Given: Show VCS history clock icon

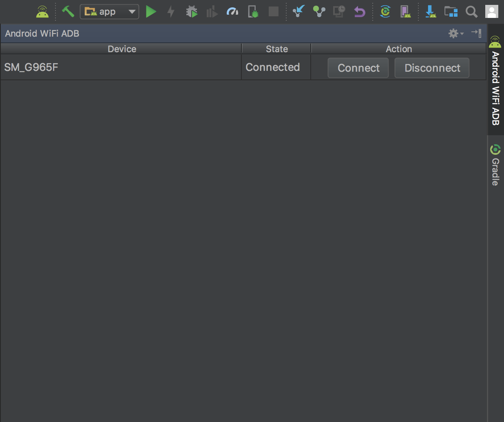Looking at the screenshot, I should click(x=339, y=11).
